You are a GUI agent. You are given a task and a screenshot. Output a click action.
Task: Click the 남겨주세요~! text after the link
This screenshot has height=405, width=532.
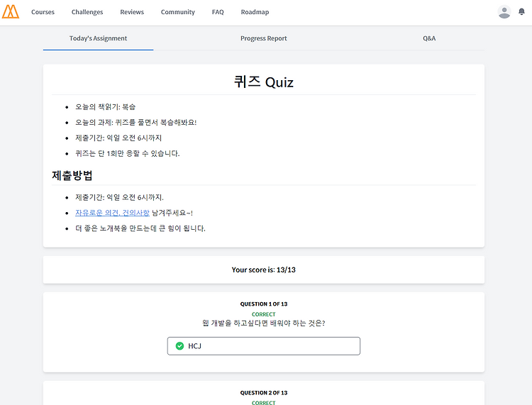pos(172,213)
